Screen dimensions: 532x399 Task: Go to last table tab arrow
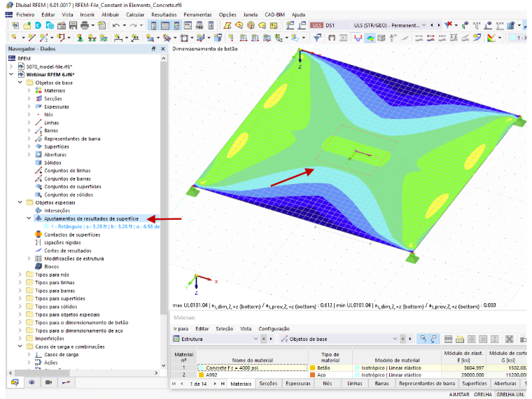223,384
